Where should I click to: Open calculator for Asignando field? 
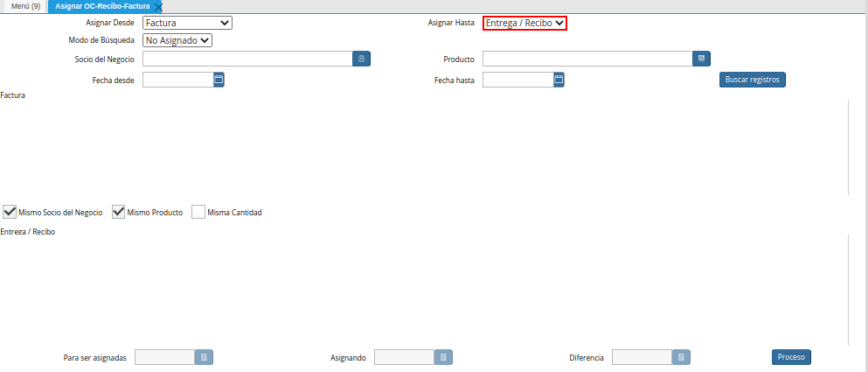(443, 358)
